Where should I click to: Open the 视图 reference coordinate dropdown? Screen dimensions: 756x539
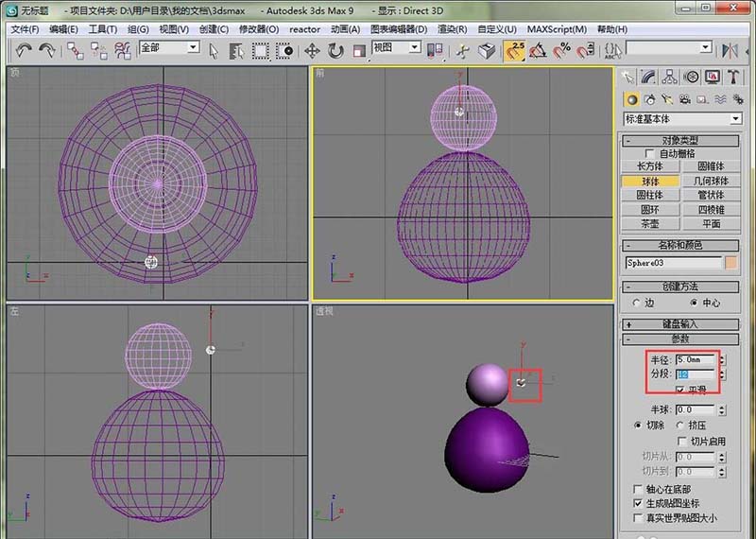(415, 47)
